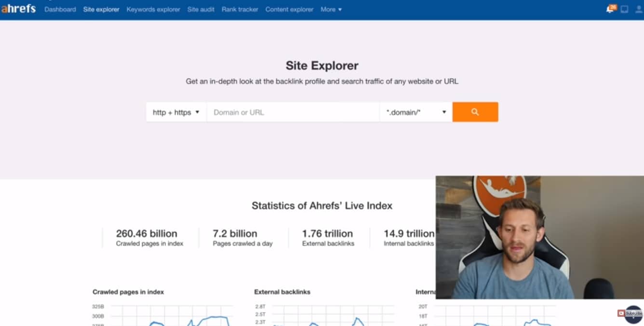Open Content explorer
The height and width of the screenshot is (326, 644).
(289, 9)
